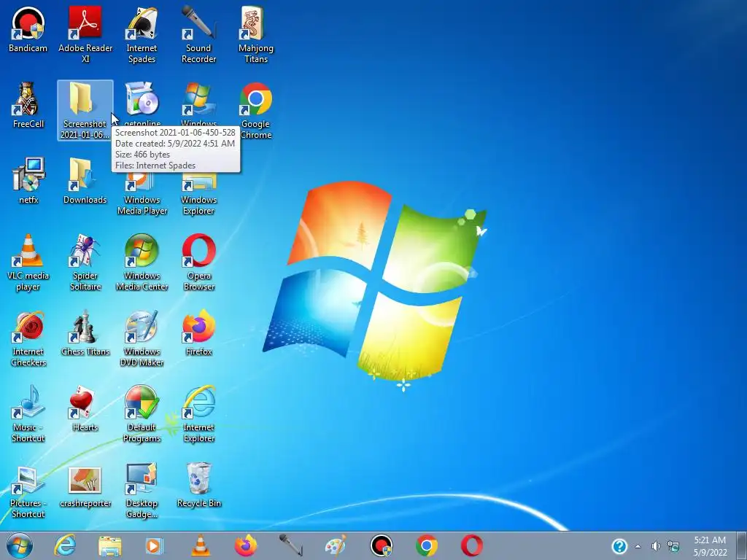Click the blue help icon in tray
The height and width of the screenshot is (560, 747).
pos(619,546)
